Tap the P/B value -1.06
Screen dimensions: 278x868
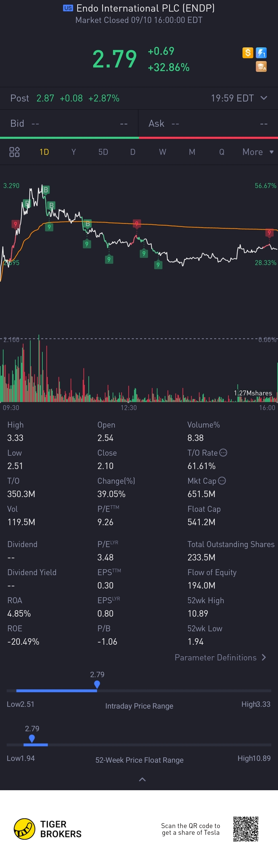pos(107,642)
